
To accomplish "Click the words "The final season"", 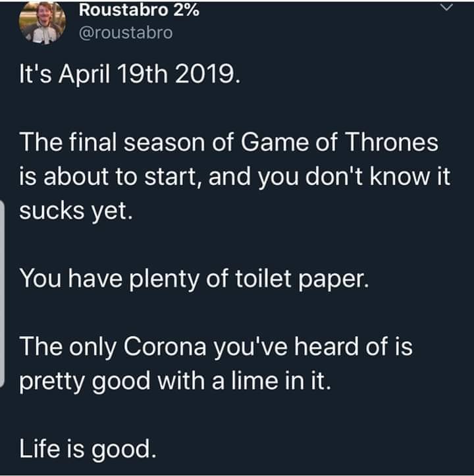I will [x=93, y=142].
